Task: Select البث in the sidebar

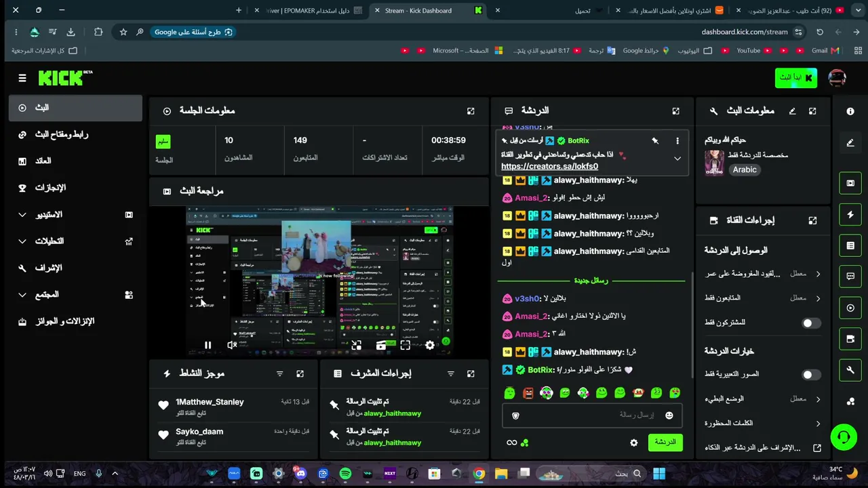Action: (x=75, y=108)
